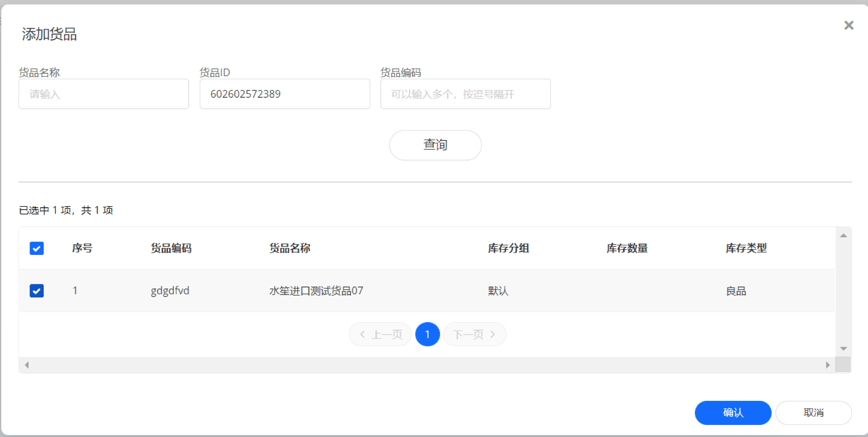Screen dimensions: 868x437
Task: Click the 货品ID input field
Action: click(285, 94)
